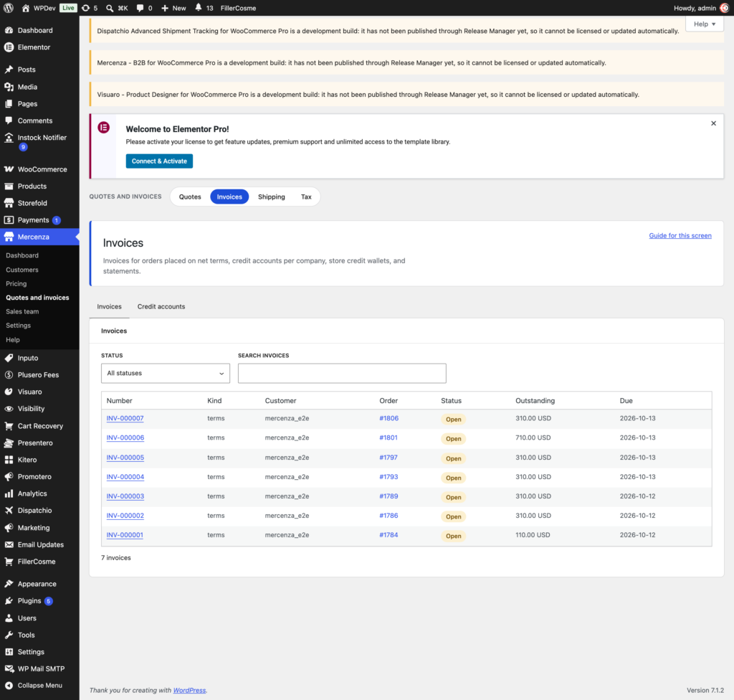
Task: Click Connect & Activate button
Action: [159, 161]
